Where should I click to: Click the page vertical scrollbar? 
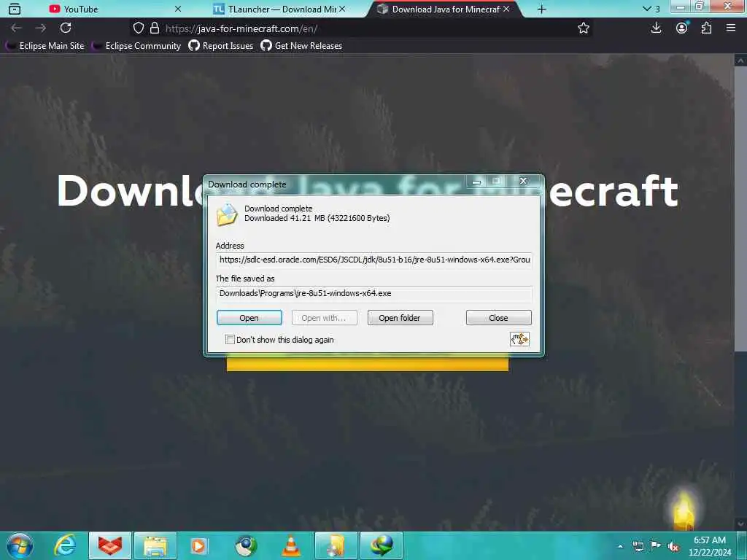740,209
